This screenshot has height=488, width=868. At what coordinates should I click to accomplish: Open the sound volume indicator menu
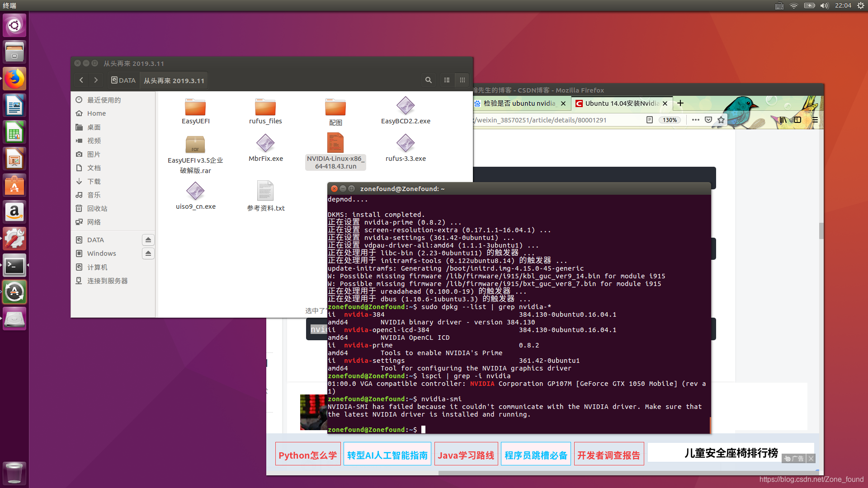tap(825, 5)
